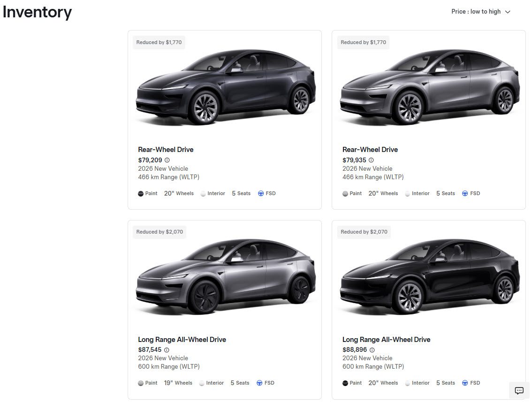
Task: Click interior color swatch on $79,935 listing
Action: pos(408,193)
